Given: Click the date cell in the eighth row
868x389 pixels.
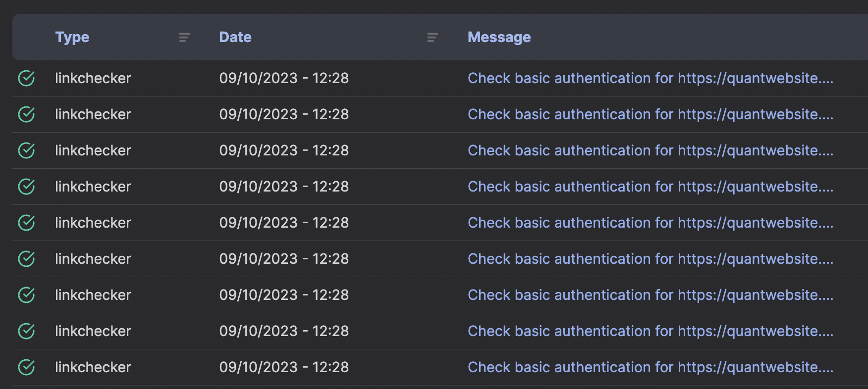Looking at the screenshot, I should (284, 331).
